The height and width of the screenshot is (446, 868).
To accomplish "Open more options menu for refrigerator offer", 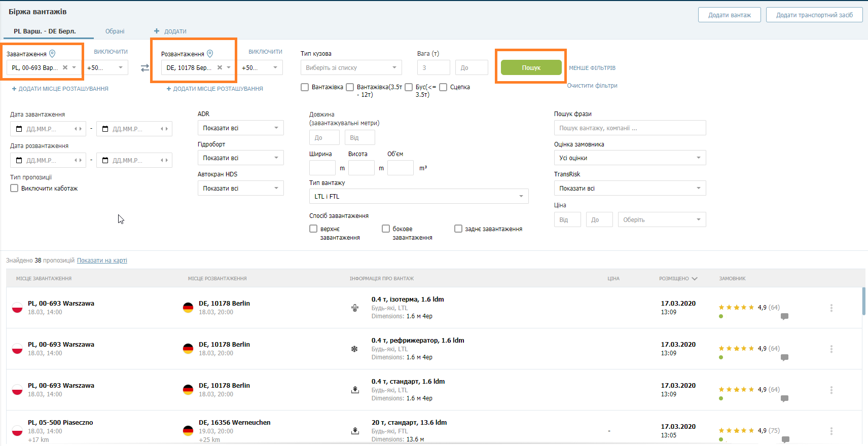I will pos(831,349).
